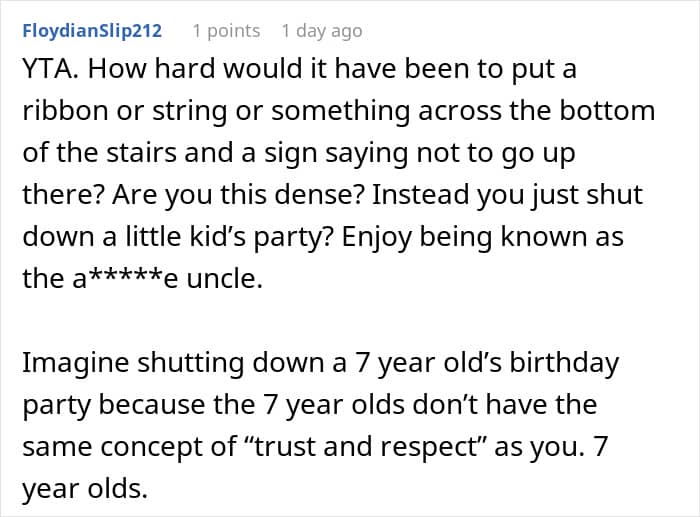Screen dimensions: 700x517
Task: Click the line starting 'ribbon or string'
Action: [338, 111]
